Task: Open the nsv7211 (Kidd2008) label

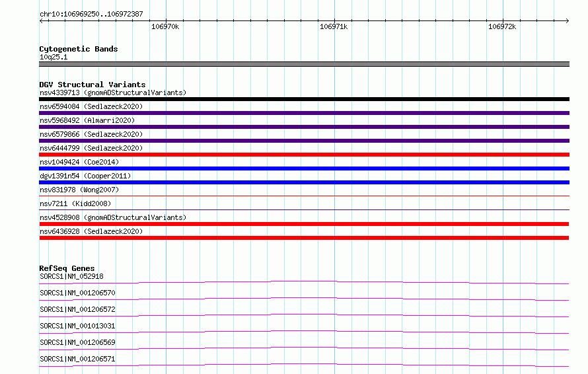Action: pyautogui.click(x=75, y=204)
